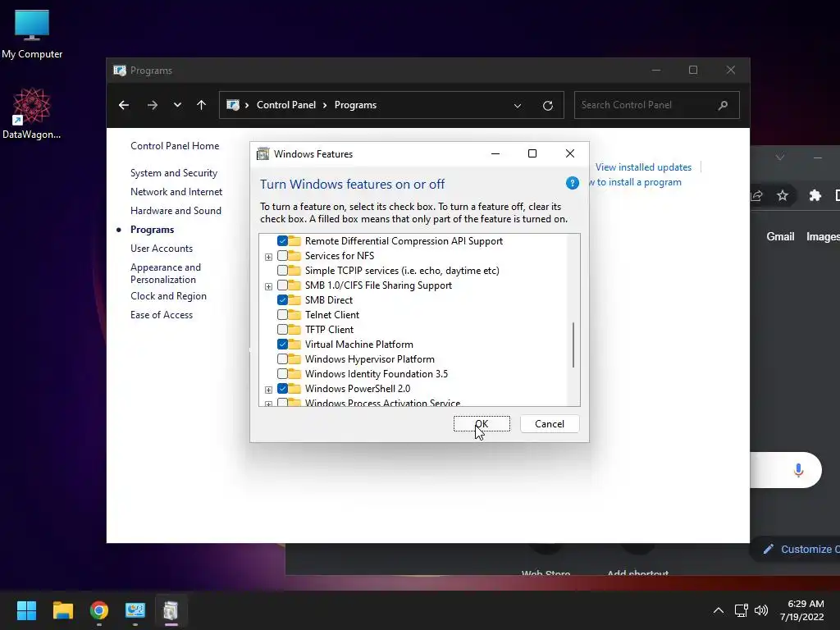Screen dimensions: 840x630
Task: Expand SMB 1.0/CIFS File Sharing Support
Action: click(268, 286)
